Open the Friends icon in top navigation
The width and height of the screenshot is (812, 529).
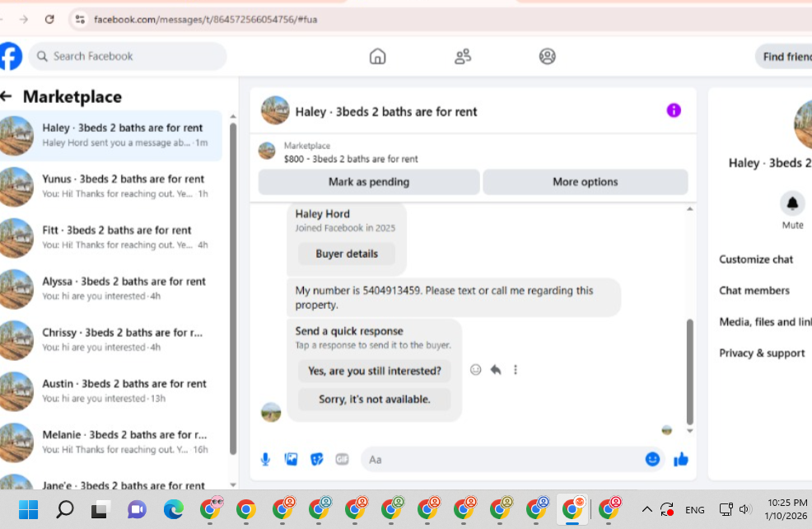click(x=463, y=56)
